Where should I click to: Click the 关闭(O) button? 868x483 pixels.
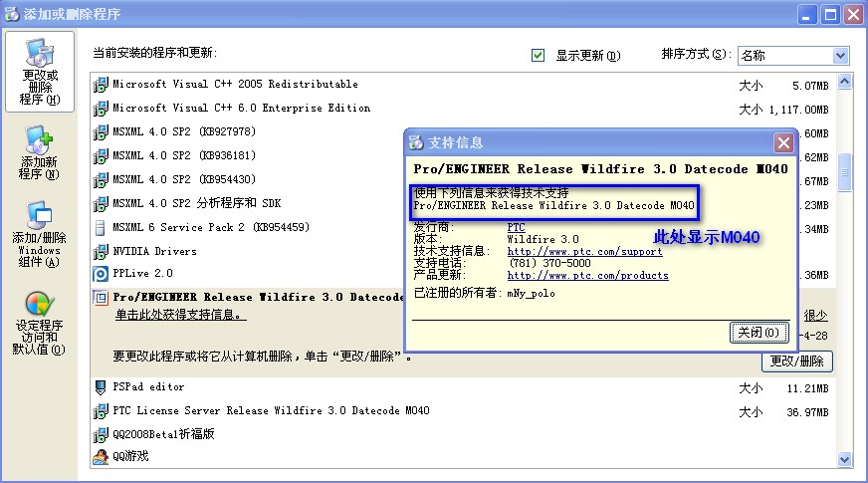[x=759, y=333]
